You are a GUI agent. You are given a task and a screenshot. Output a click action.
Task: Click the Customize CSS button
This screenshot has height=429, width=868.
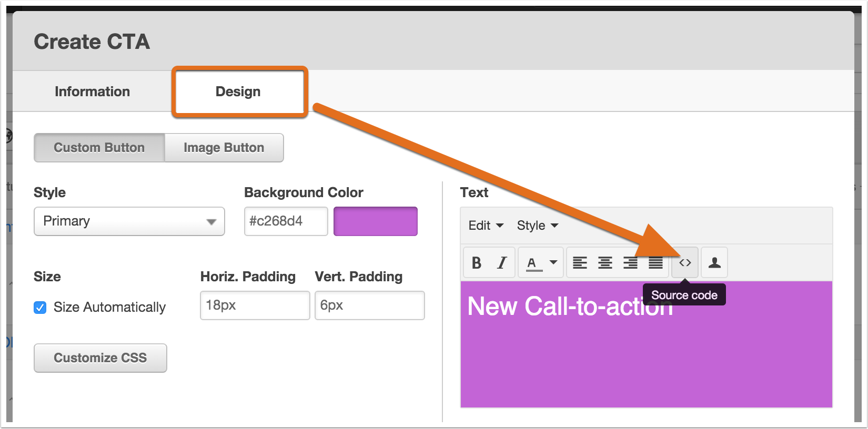click(100, 358)
